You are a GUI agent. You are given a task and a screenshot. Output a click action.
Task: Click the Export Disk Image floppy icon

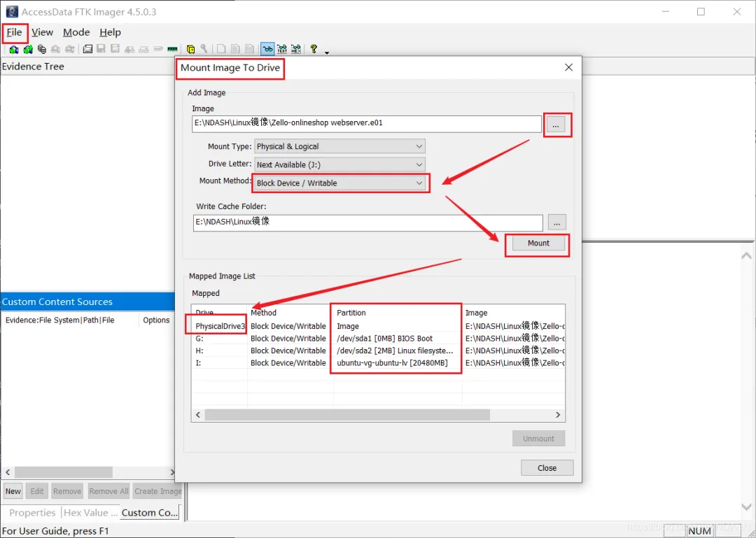click(101, 49)
